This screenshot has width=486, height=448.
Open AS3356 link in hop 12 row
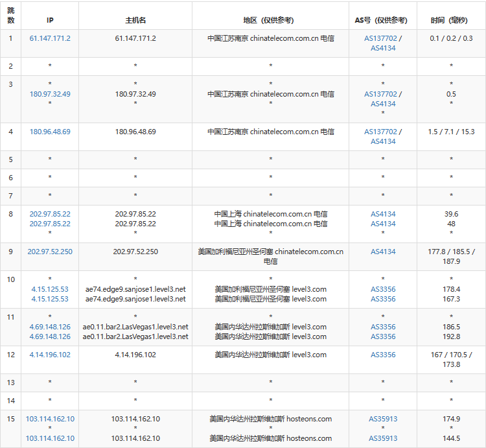tap(383, 355)
